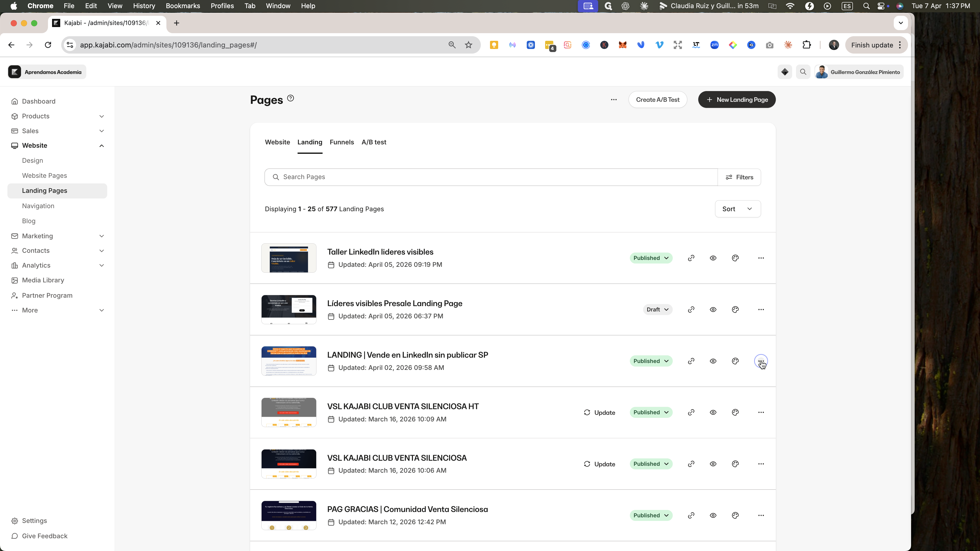The image size is (980, 551).
Task: Open the Kajabi search icon near profile
Action: pos(803,72)
